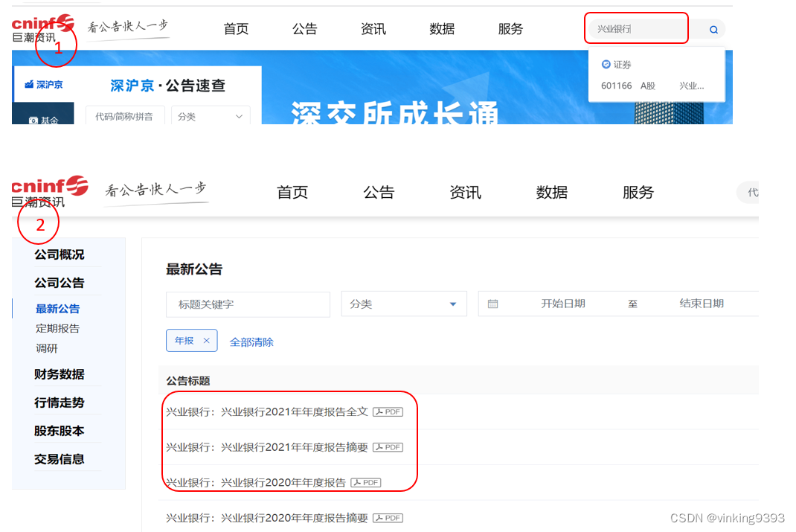
Task: Click the 标题关键字 input field
Action: tap(248, 304)
